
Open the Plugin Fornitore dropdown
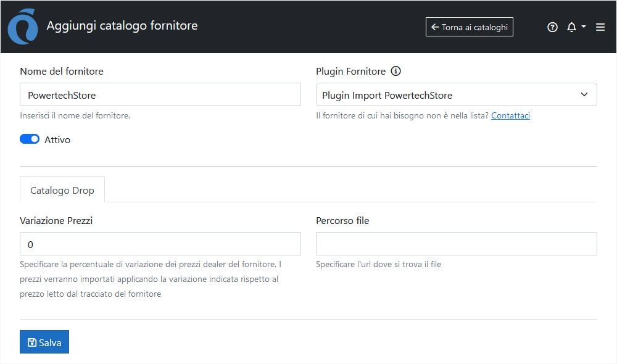click(456, 94)
